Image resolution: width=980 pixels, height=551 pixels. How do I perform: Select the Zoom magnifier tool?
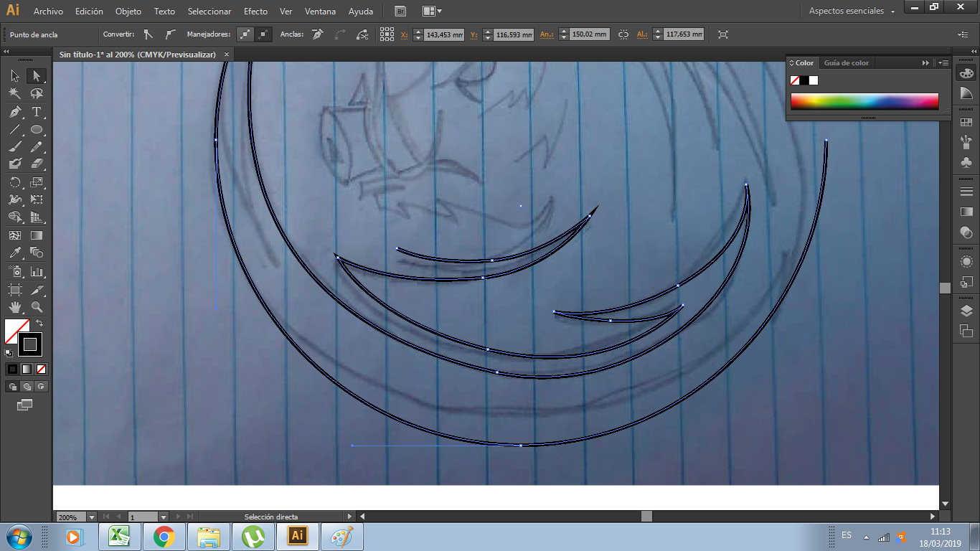click(37, 307)
